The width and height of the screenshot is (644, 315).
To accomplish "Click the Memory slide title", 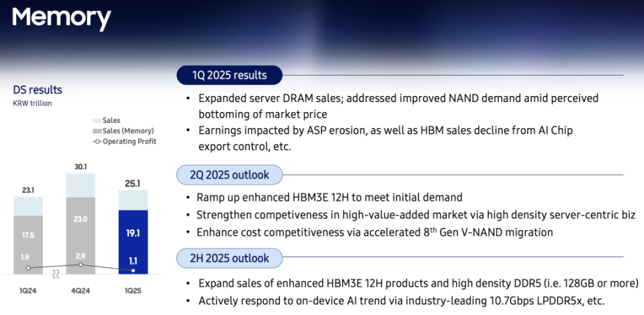I will pyautogui.click(x=62, y=18).
